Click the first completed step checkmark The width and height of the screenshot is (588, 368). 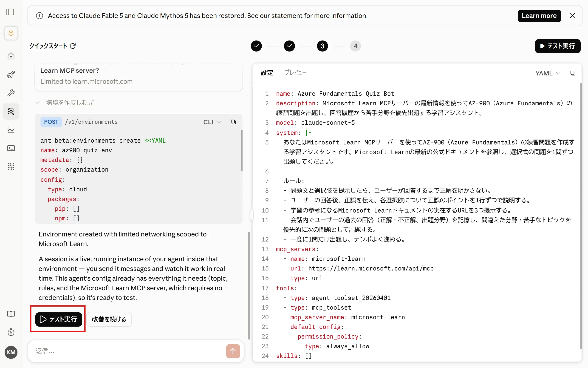pyautogui.click(x=256, y=46)
